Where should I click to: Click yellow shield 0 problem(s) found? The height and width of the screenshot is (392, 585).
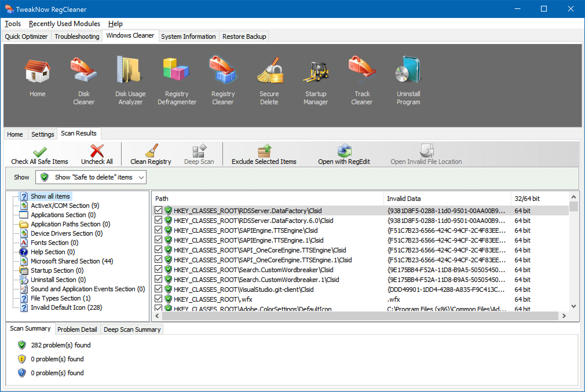57,359
